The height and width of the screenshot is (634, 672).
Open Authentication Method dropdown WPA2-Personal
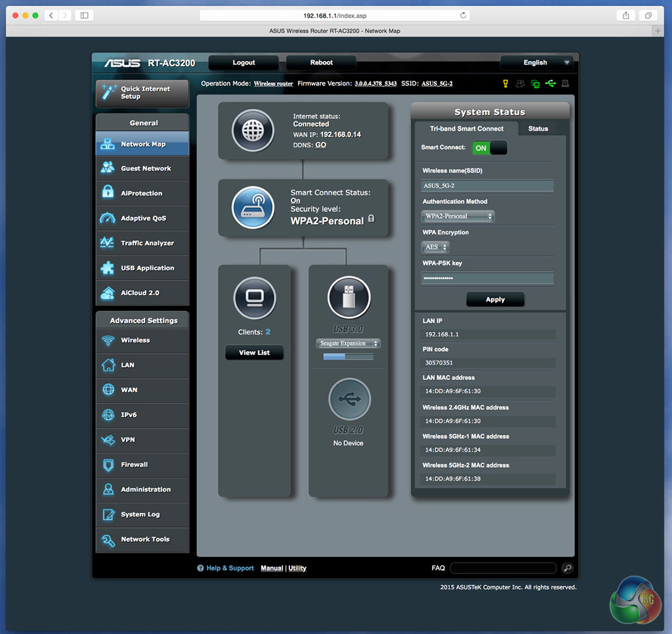pyautogui.click(x=457, y=216)
